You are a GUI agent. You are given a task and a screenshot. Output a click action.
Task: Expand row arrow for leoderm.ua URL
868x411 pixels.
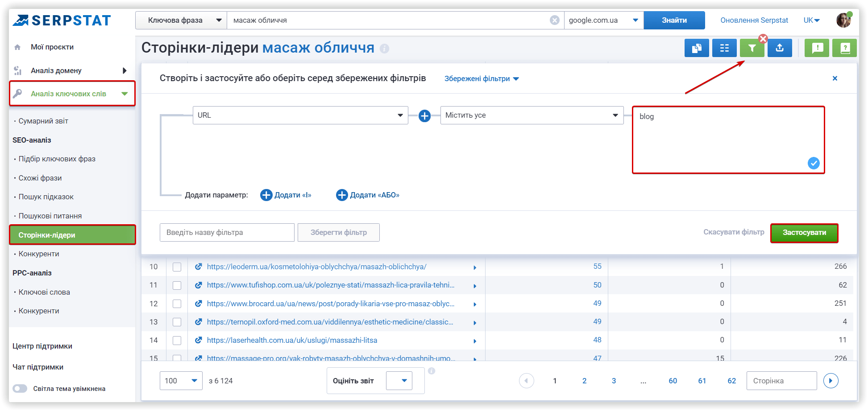pyautogui.click(x=475, y=267)
